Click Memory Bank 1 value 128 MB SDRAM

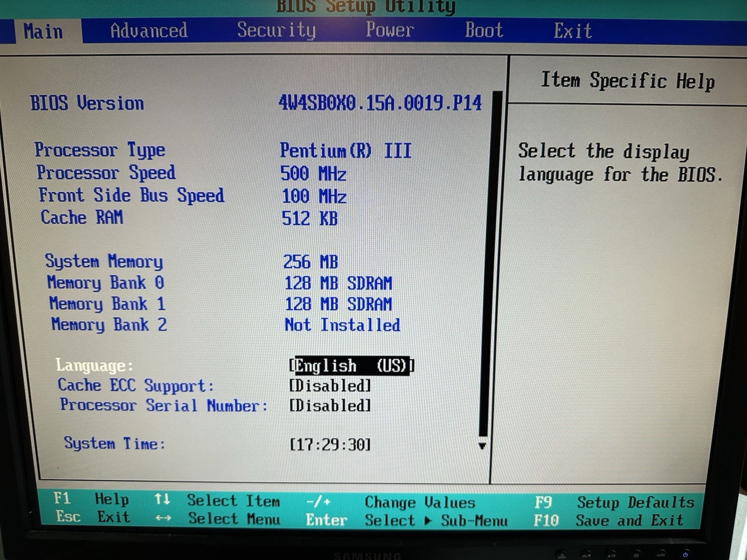click(338, 304)
